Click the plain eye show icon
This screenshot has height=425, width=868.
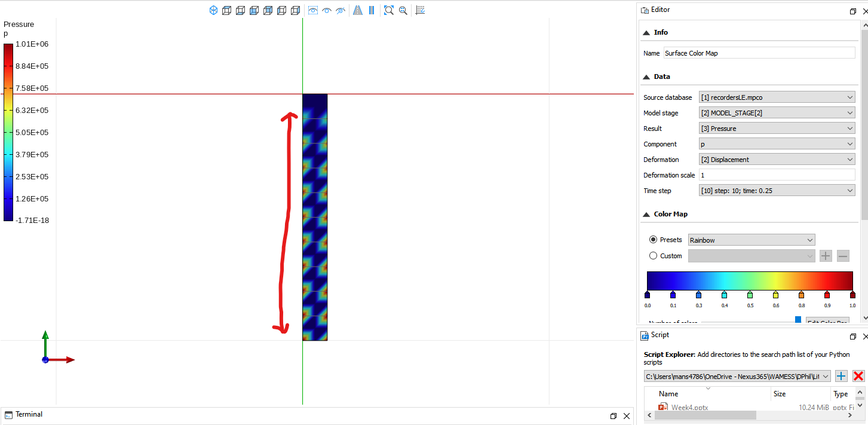coord(327,10)
